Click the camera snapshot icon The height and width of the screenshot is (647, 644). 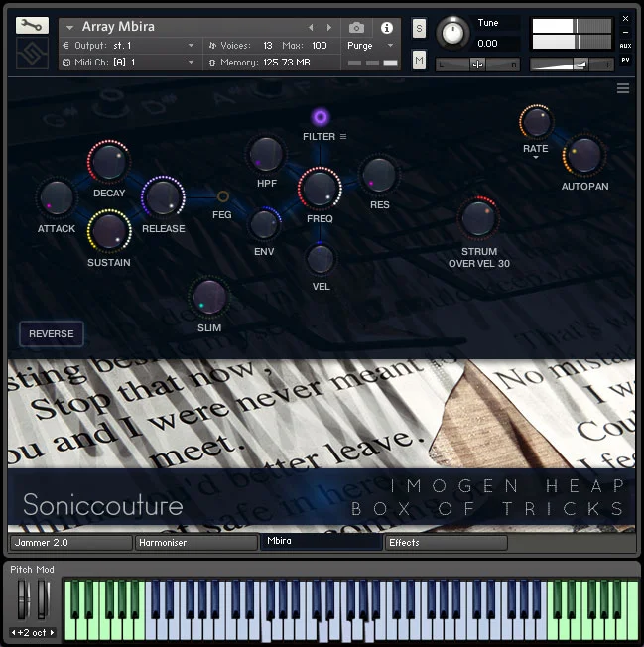point(356,28)
